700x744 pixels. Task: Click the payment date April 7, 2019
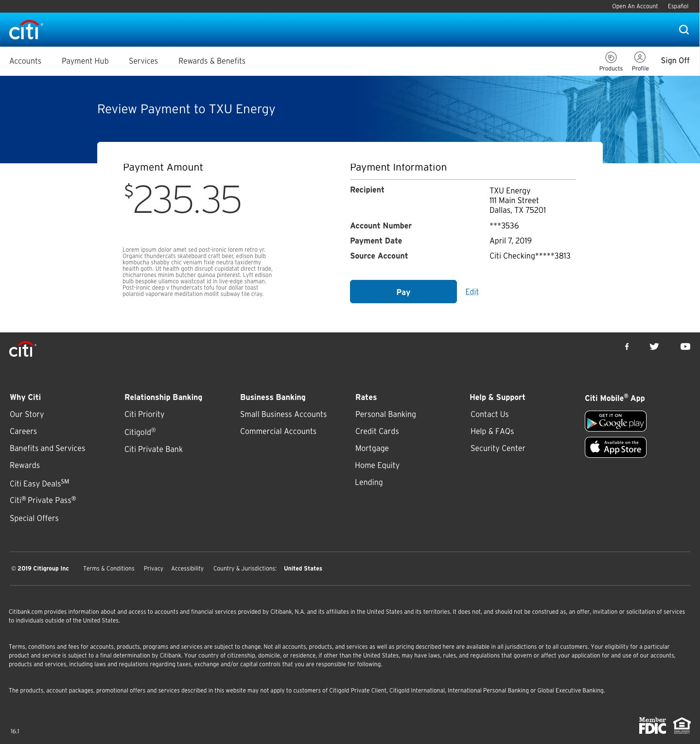tap(510, 241)
